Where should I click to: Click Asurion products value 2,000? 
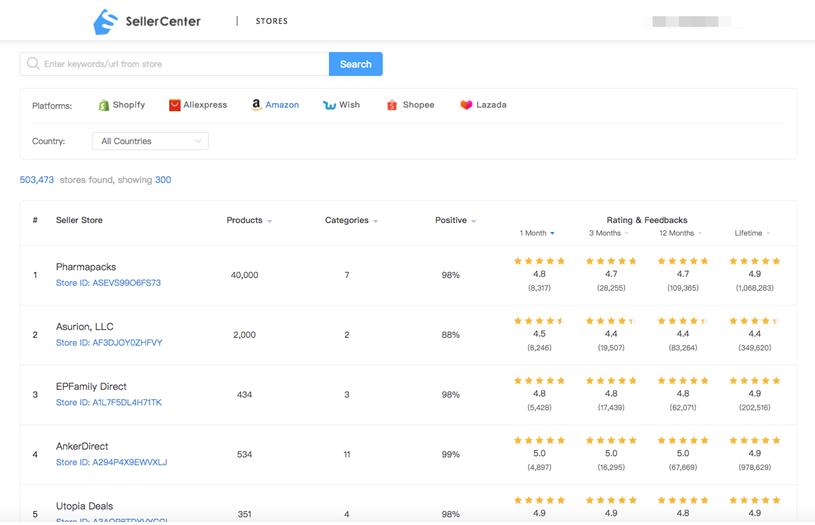[244, 335]
